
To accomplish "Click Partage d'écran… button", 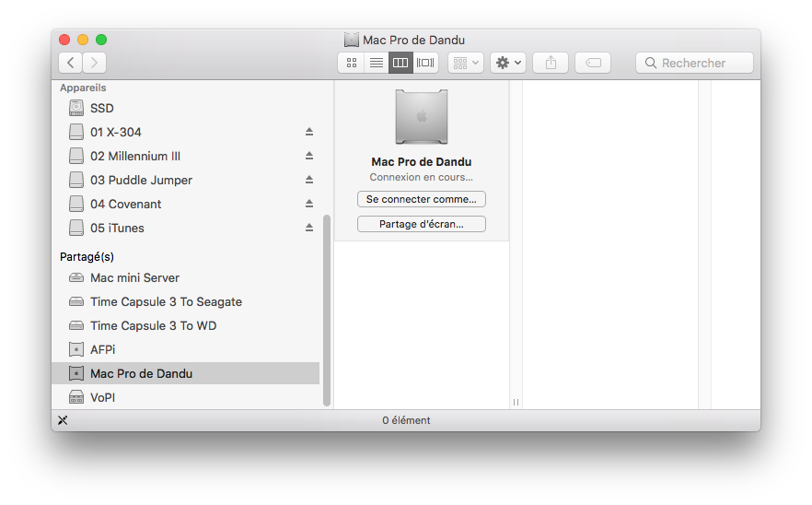I will 421,224.
